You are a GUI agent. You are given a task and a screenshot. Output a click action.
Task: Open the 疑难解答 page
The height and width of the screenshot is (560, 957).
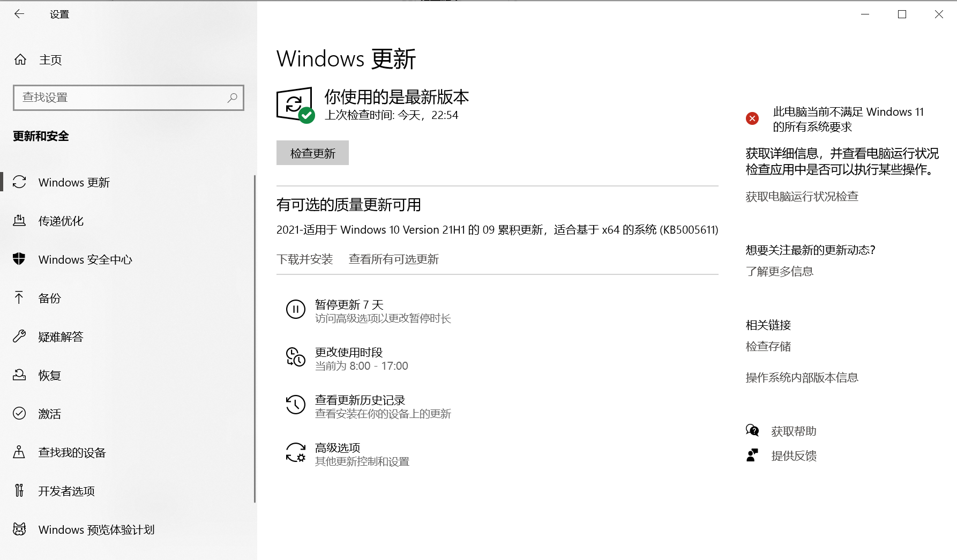pyautogui.click(x=61, y=337)
